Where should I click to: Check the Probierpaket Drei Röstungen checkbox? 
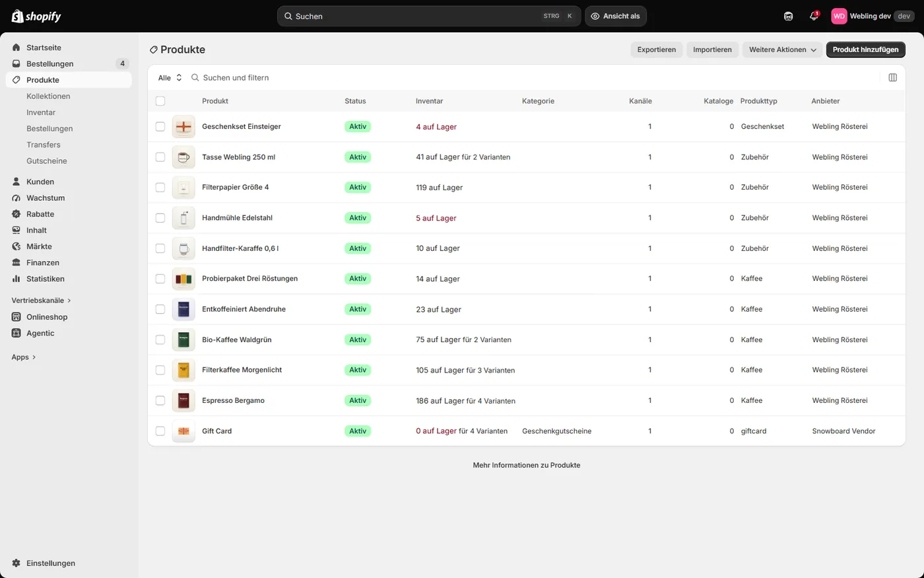[160, 279]
